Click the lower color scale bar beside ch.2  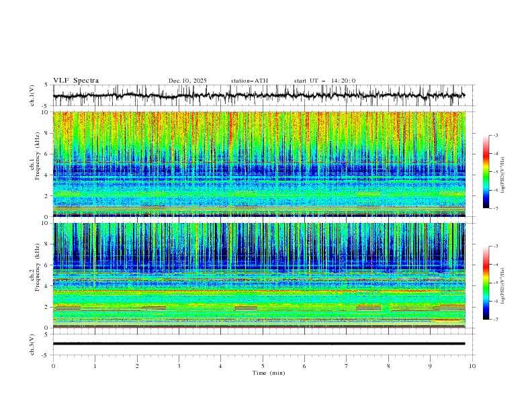pyautogui.click(x=486, y=283)
